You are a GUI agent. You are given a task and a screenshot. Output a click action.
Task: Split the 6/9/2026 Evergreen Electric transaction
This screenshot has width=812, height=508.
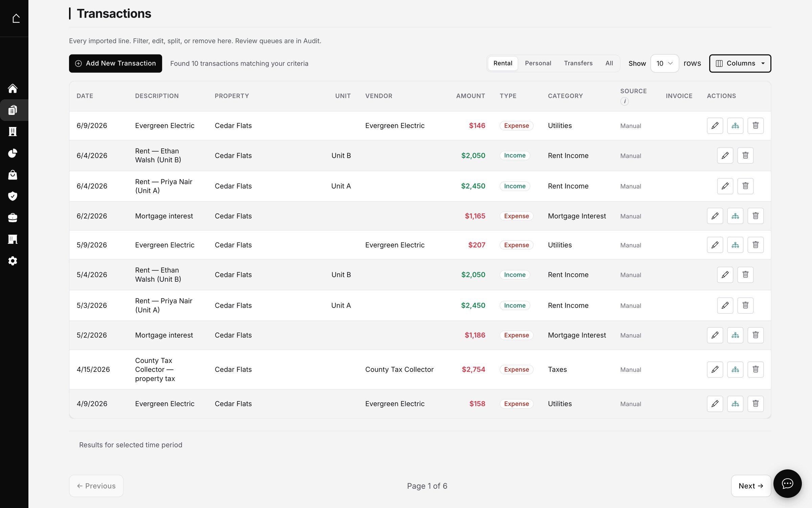tap(735, 126)
